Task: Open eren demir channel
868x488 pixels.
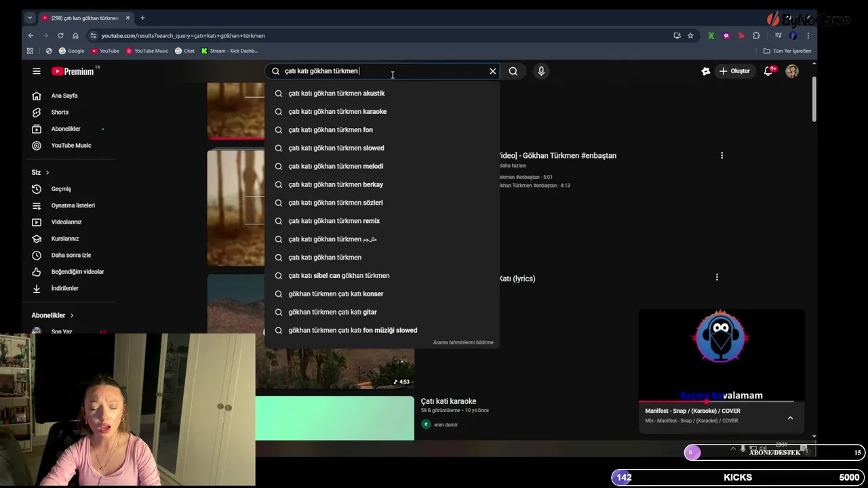Action: (x=446, y=425)
